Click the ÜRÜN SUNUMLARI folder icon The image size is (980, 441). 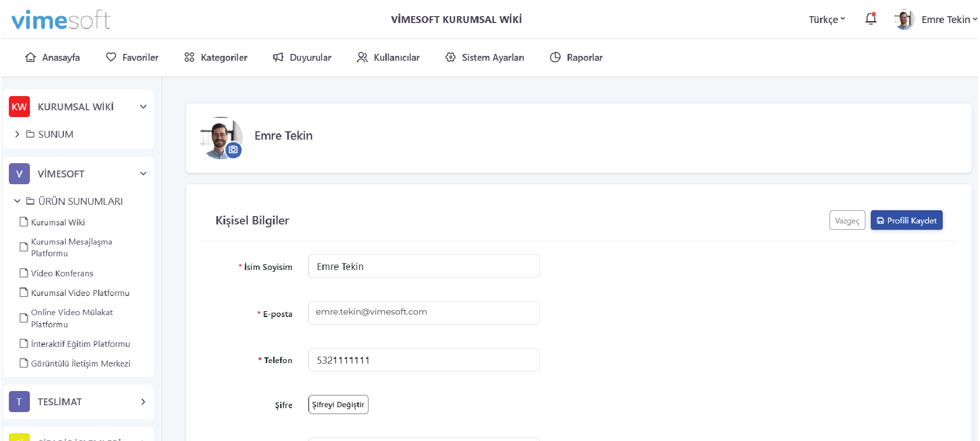point(30,201)
